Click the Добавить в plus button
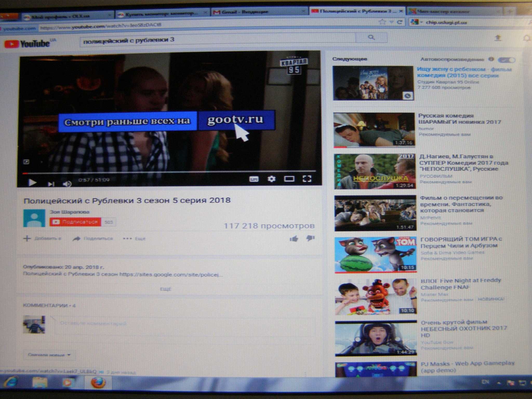532x399 pixels. click(x=42, y=238)
